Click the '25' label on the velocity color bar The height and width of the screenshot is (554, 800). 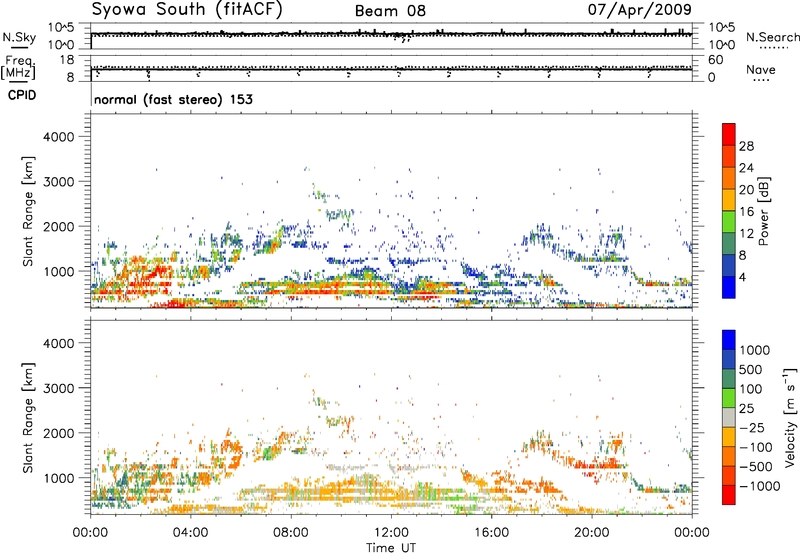(746, 409)
